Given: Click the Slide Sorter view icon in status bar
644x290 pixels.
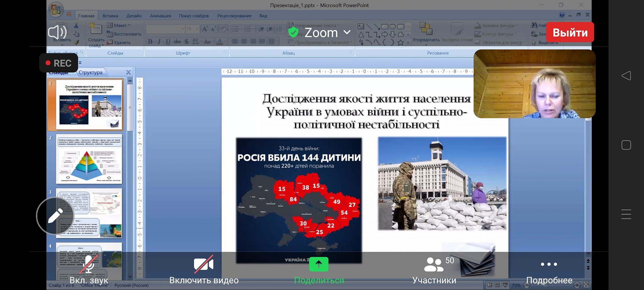Looking at the screenshot, I should click(x=497, y=285).
